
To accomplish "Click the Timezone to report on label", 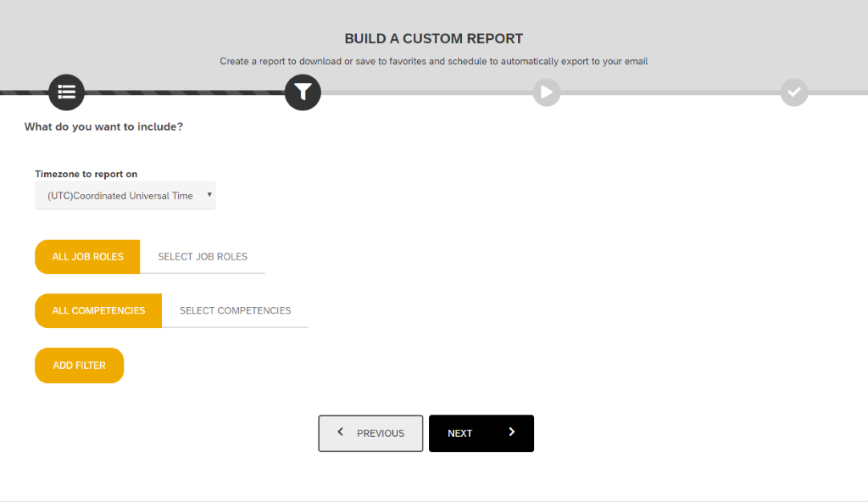I will pyautogui.click(x=86, y=174).
